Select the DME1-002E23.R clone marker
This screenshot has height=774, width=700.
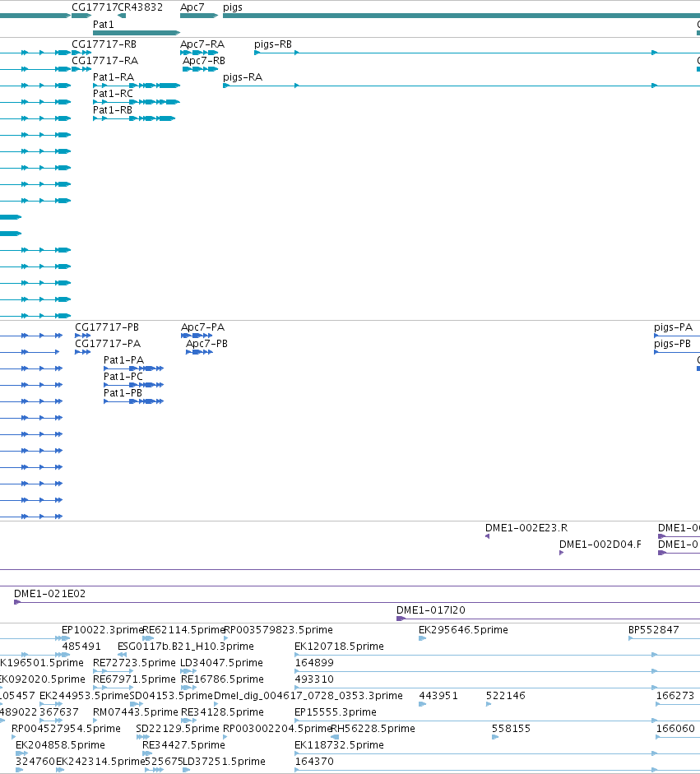tap(487, 536)
